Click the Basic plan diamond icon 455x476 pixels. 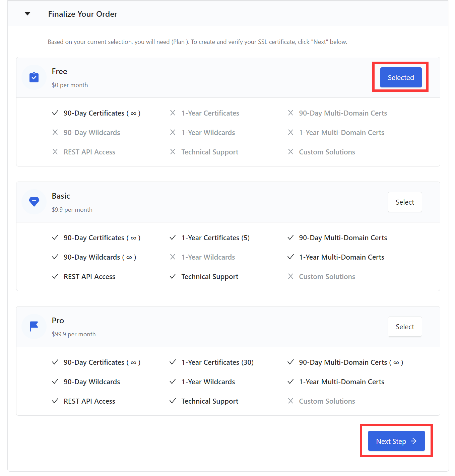(34, 202)
